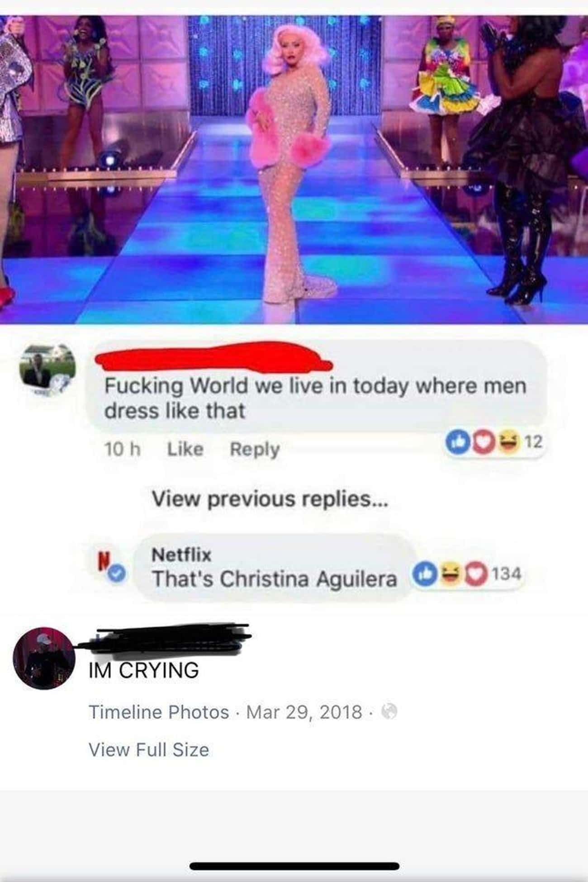Click the public globe privacy icon
This screenshot has width=588, height=882.
click(x=389, y=712)
